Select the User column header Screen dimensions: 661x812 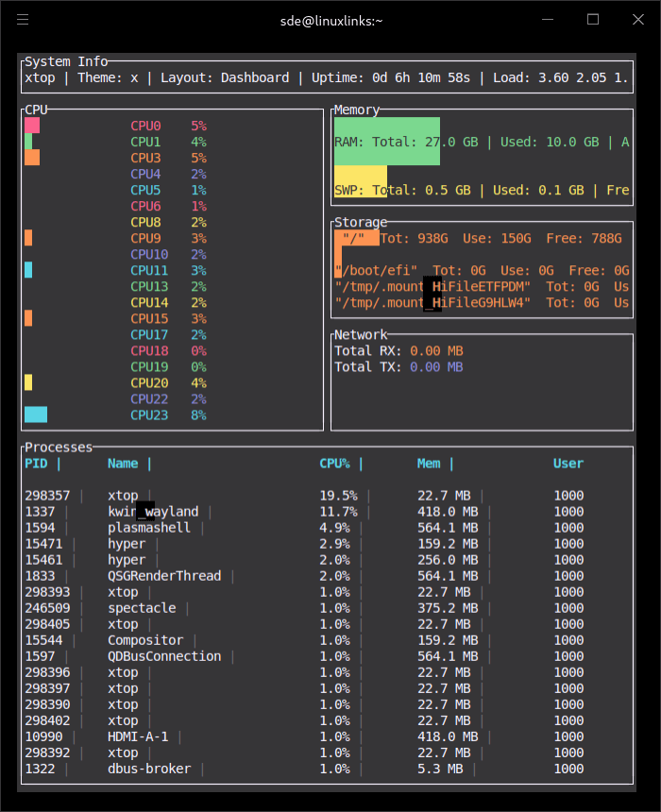(x=568, y=464)
